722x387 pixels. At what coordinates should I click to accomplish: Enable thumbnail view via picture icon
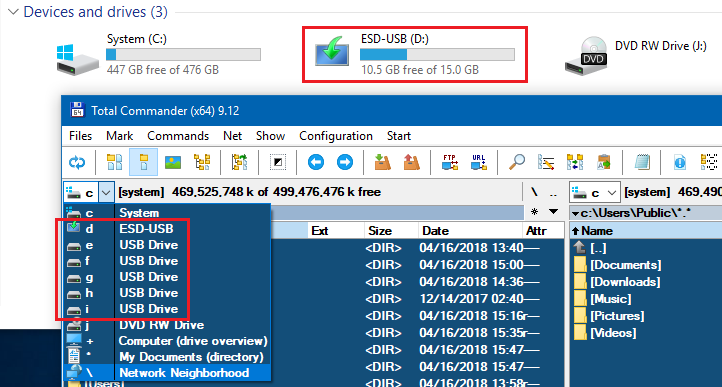pos(173,162)
